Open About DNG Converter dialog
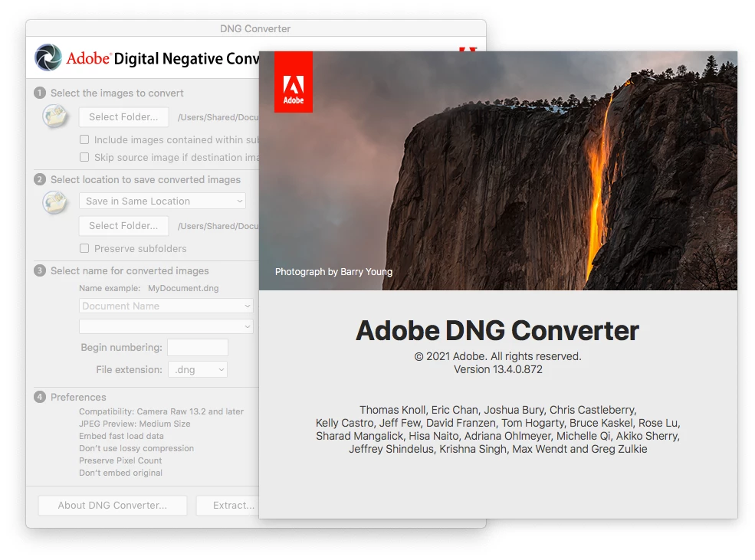The image size is (755, 560). pyautogui.click(x=113, y=505)
